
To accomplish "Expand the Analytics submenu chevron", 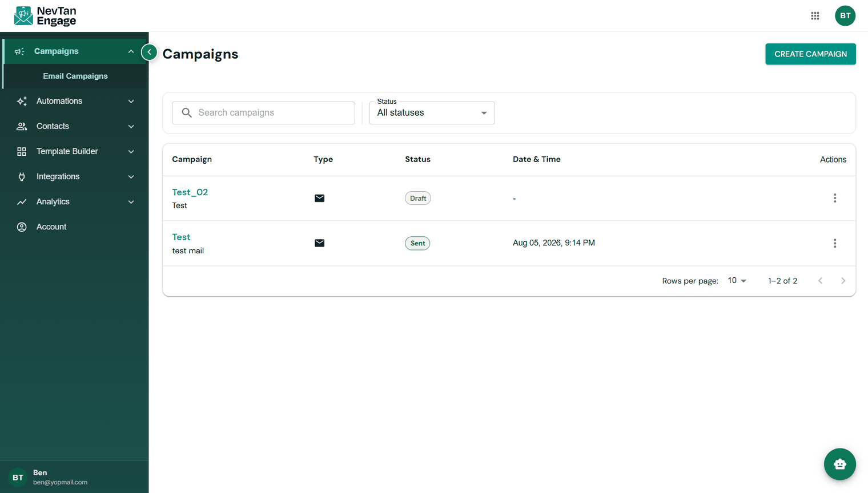I will pyautogui.click(x=131, y=201).
